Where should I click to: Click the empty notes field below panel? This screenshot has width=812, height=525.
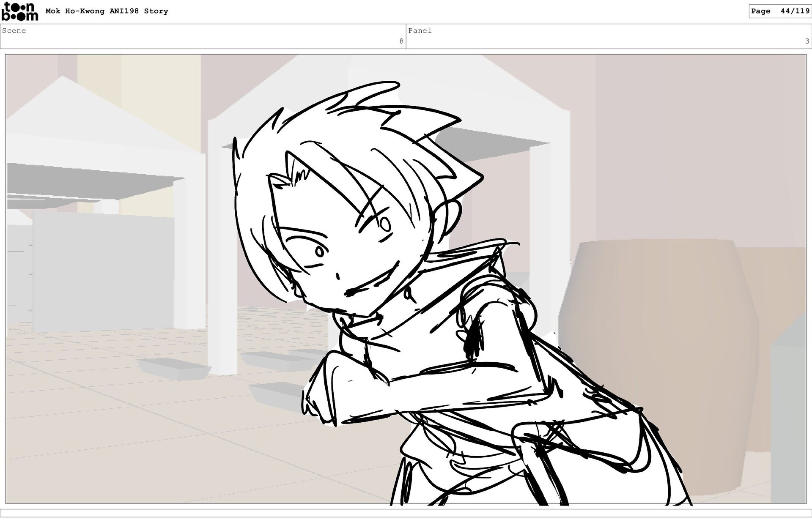point(406,513)
